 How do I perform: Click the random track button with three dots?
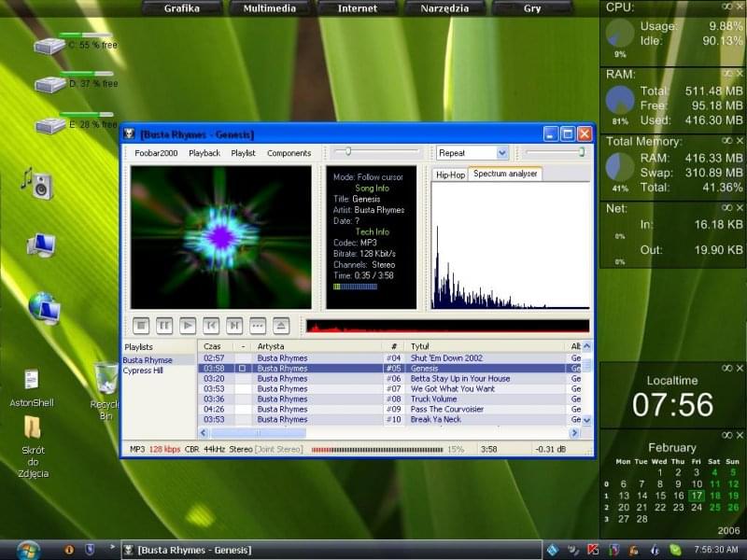coord(258,326)
